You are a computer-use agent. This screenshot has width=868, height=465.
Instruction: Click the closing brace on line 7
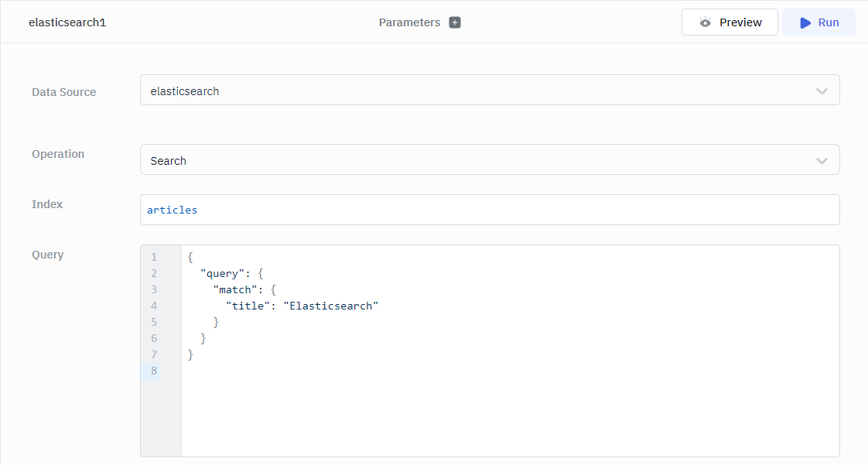pos(190,354)
